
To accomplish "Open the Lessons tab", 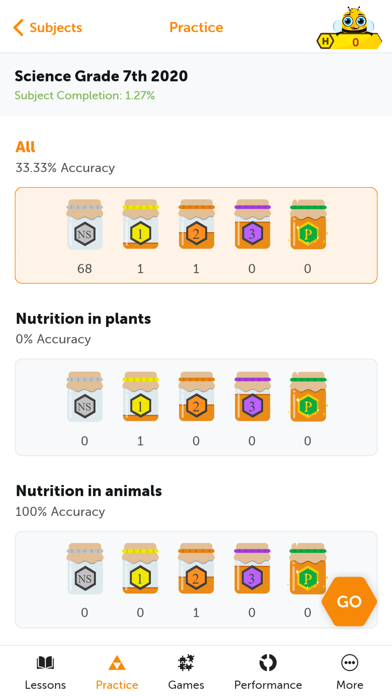I will coord(45,672).
